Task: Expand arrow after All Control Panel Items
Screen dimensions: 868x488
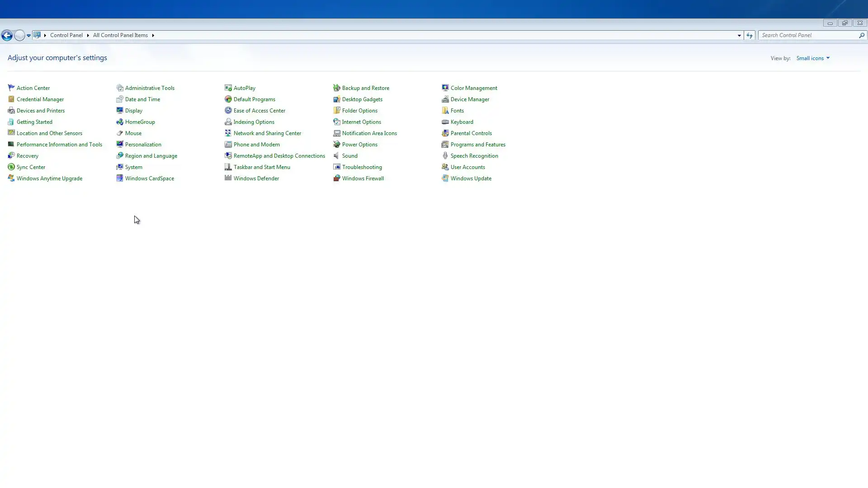Action: click(x=153, y=35)
